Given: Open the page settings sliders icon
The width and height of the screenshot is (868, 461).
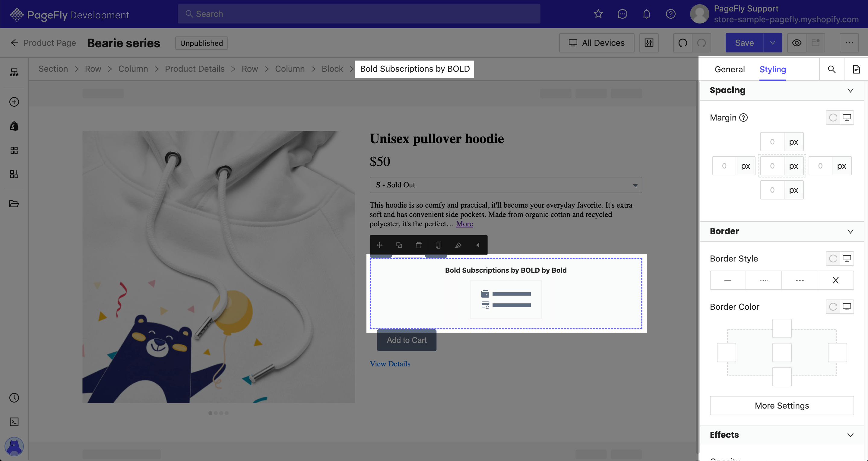Looking at the screenshot, I should [x=649, y=43].
